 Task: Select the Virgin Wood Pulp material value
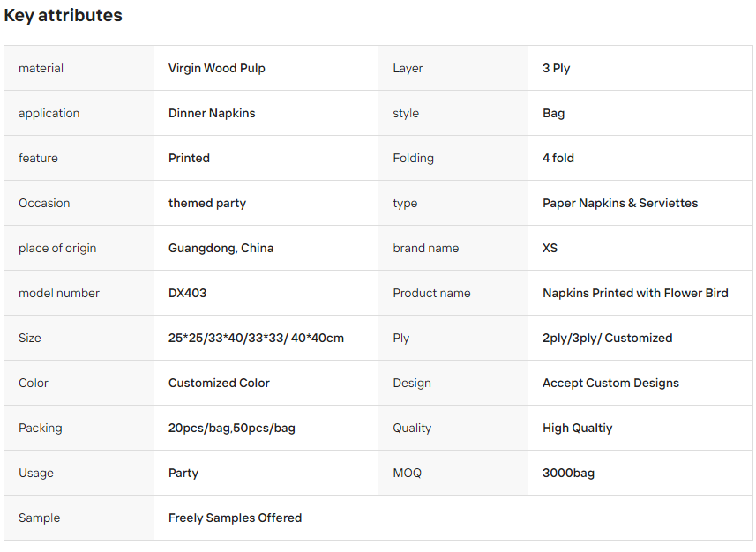click(x=216, y=69)
